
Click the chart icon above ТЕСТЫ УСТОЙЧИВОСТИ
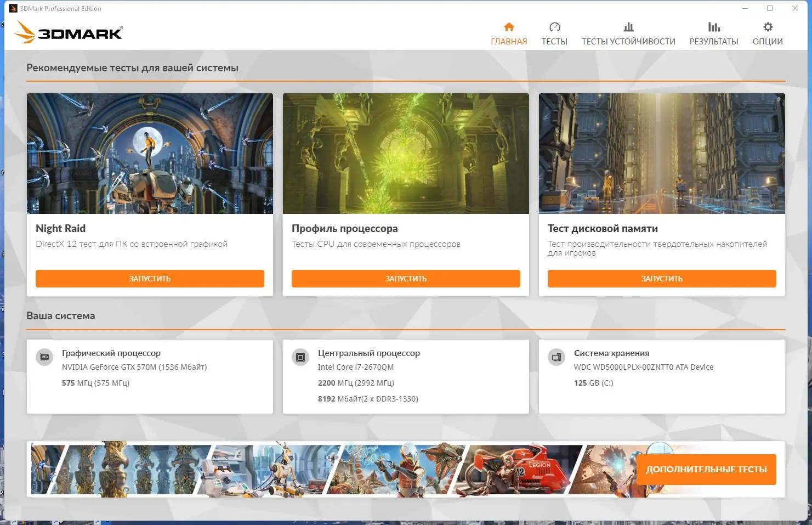point(628,27)
